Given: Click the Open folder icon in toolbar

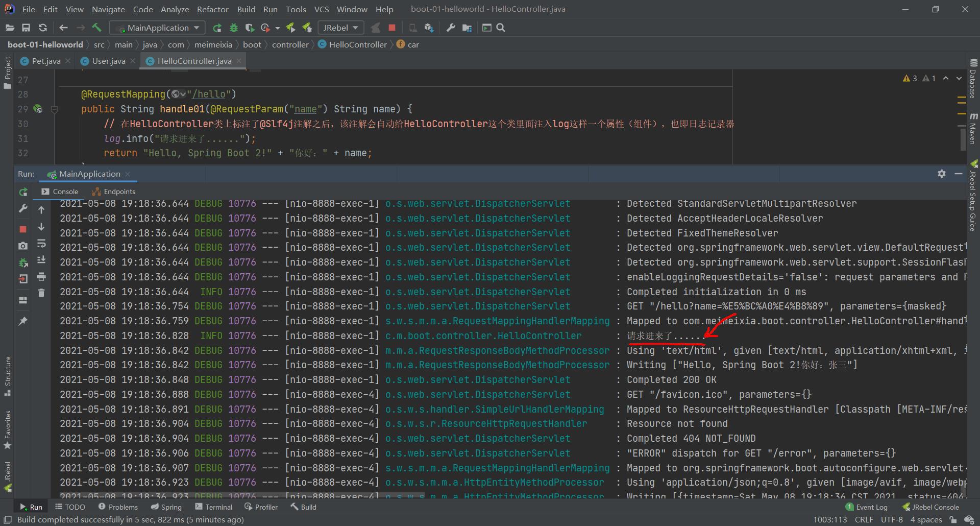Looking at the screenshot, I should tap(10, 28).
